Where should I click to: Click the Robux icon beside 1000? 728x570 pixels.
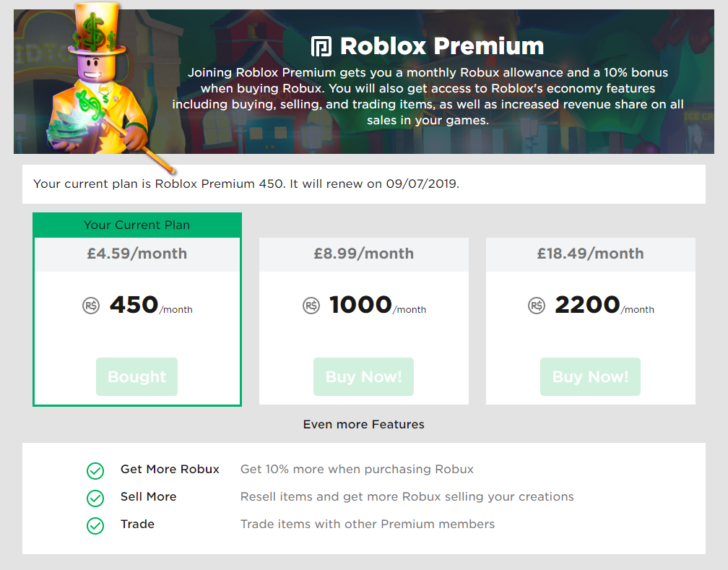(x=311, y=306)
